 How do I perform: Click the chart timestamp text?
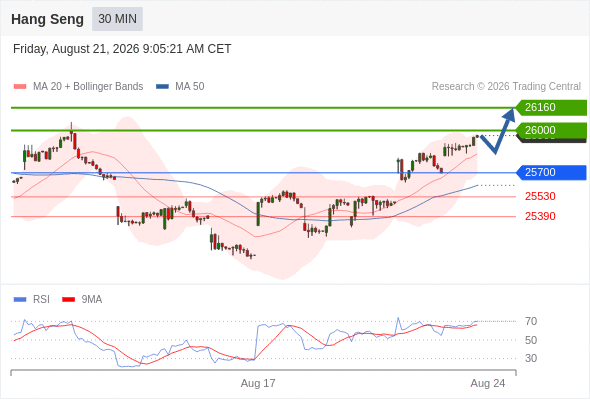pos(122,49)
